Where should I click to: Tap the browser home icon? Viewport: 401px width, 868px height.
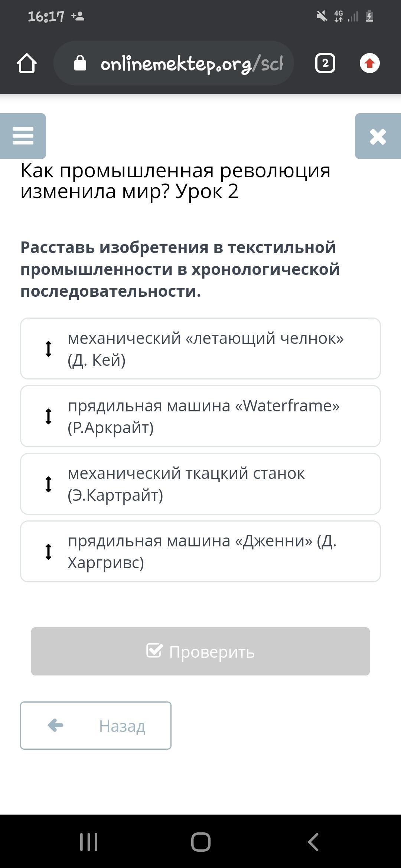(x=27, y=63)
